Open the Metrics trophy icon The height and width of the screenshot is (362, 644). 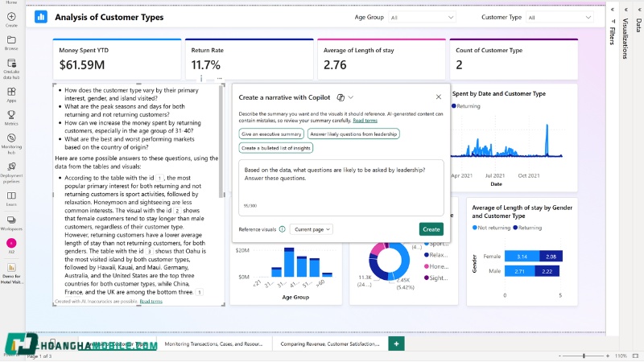(11, 115)
